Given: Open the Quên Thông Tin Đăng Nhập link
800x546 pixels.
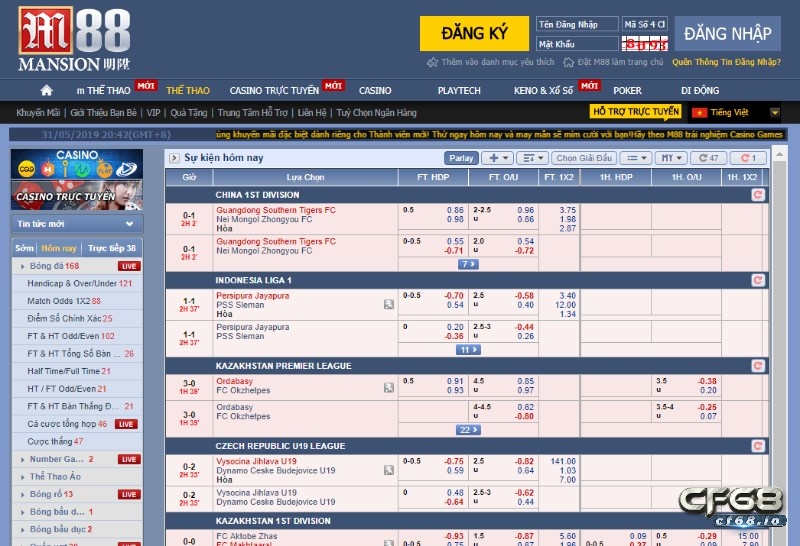Looking at the screenshot, I should (726, 62).
